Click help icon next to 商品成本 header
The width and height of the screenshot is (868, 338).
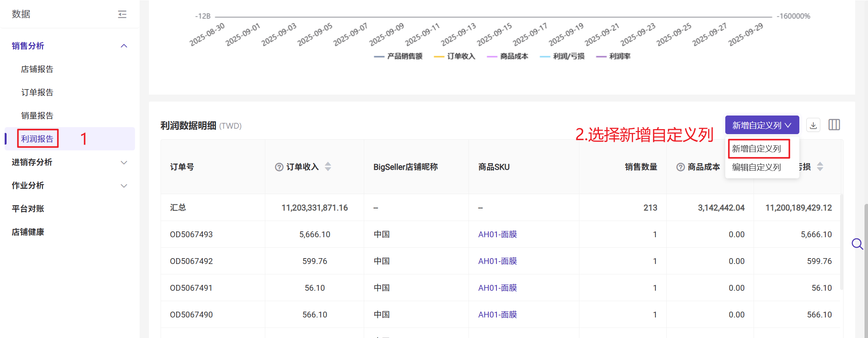(680, 167)
